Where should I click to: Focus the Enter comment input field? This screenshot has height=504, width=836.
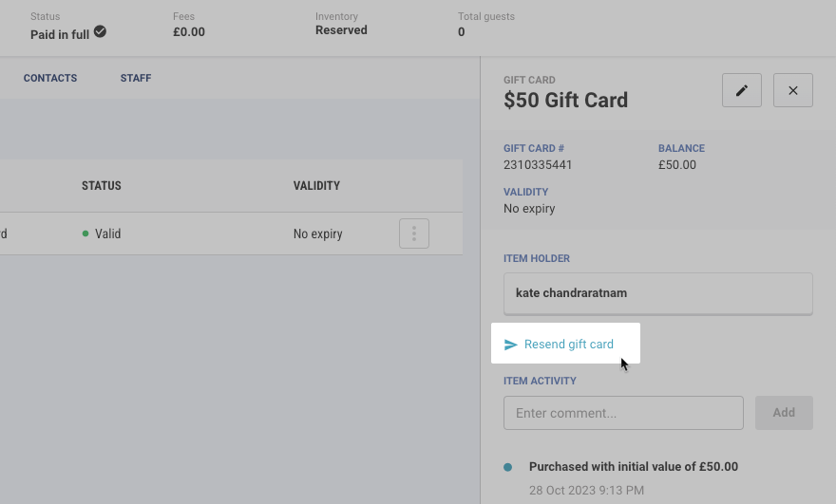(x=623, y=413)
